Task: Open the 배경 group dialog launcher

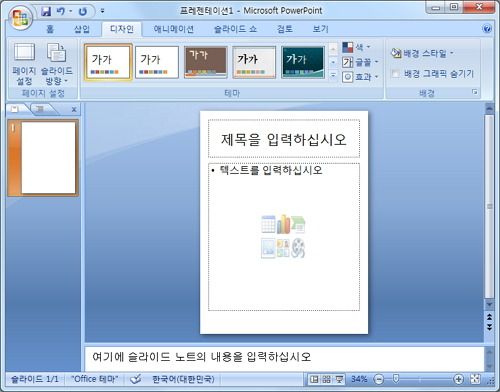Action: [x=475, y=92]
